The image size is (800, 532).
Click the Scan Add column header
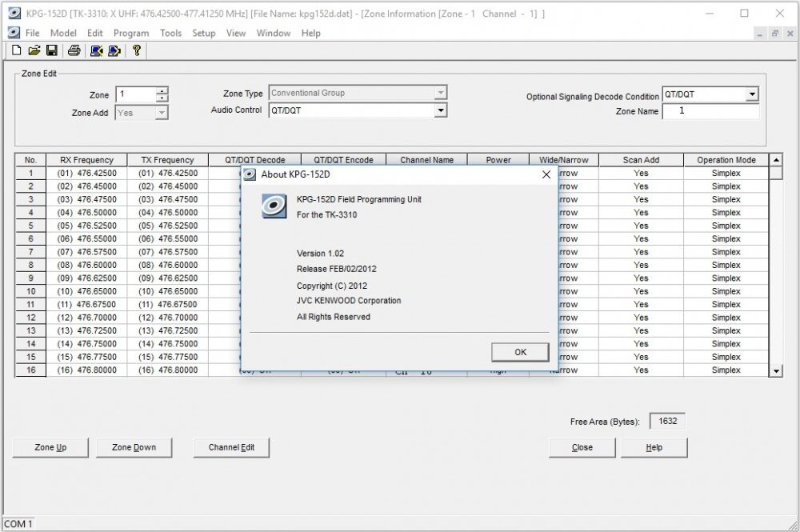tap(642, 160)
